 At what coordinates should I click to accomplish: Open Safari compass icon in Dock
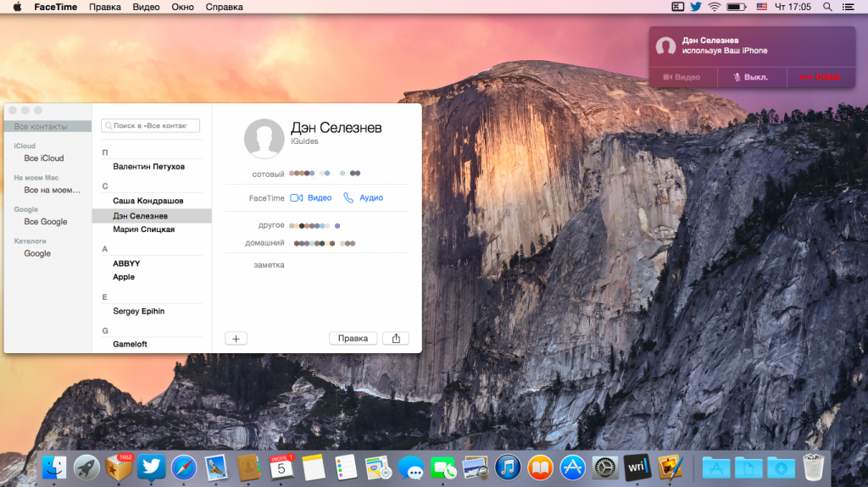(x=184, y=468)
